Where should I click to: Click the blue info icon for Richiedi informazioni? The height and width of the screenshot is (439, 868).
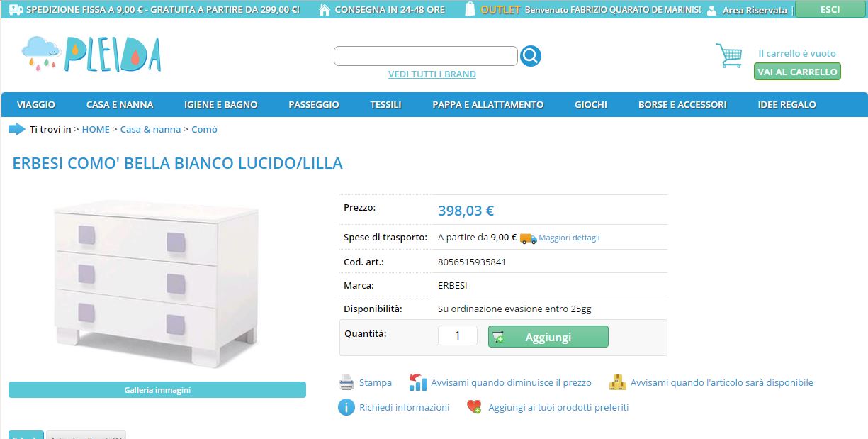pos(346,407)
